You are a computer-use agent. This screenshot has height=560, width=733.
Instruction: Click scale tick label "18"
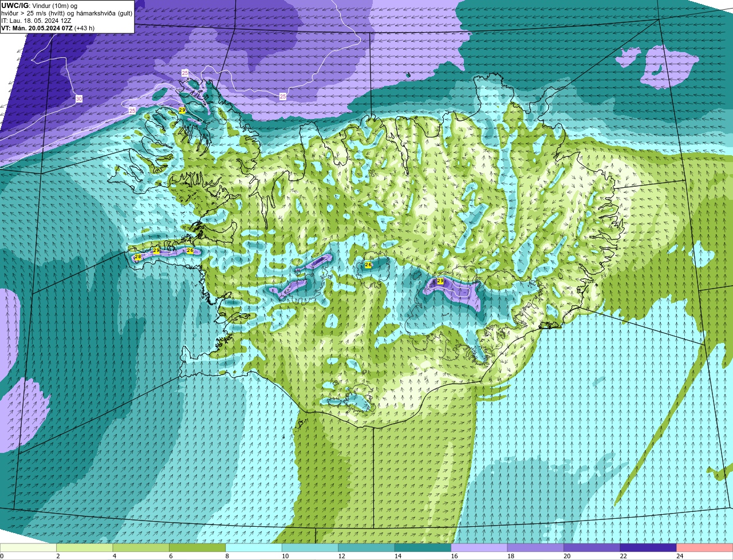click(510, 556)
